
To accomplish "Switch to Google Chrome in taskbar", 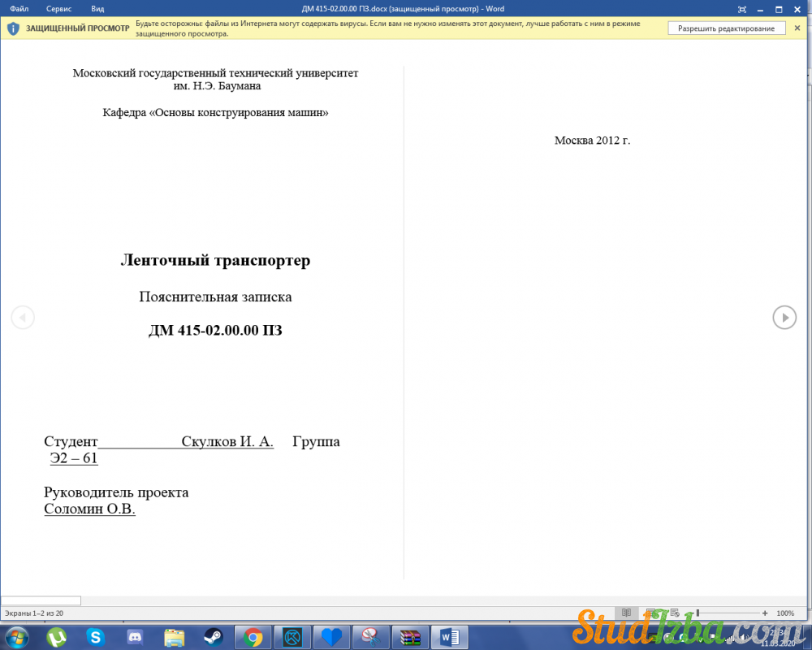I will coord(253,637).
